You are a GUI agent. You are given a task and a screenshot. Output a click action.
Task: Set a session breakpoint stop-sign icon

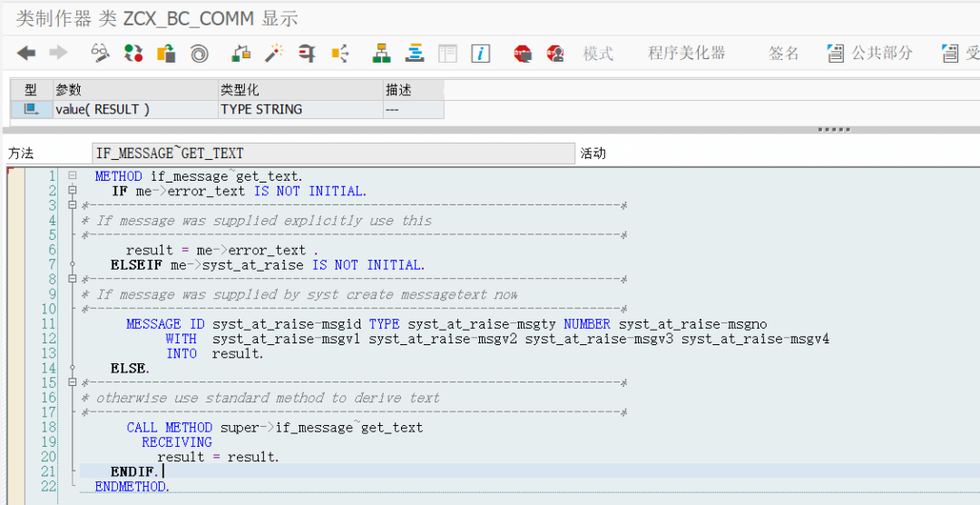coord(523,54)
